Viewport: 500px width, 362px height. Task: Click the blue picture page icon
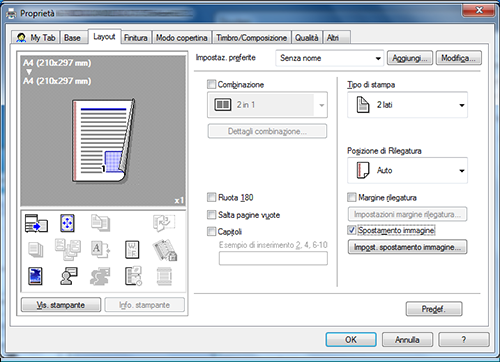(x=35, y=276)
